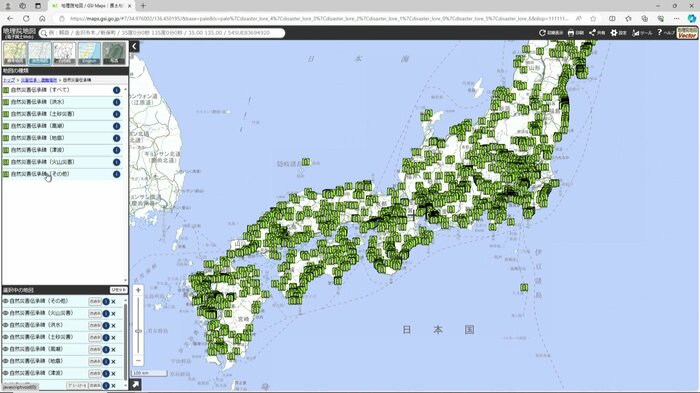Show info for 自然災害伝承碑（地震） layer
Screen dimensions: 700x393
pyautogui.click(x=117, y=138)
